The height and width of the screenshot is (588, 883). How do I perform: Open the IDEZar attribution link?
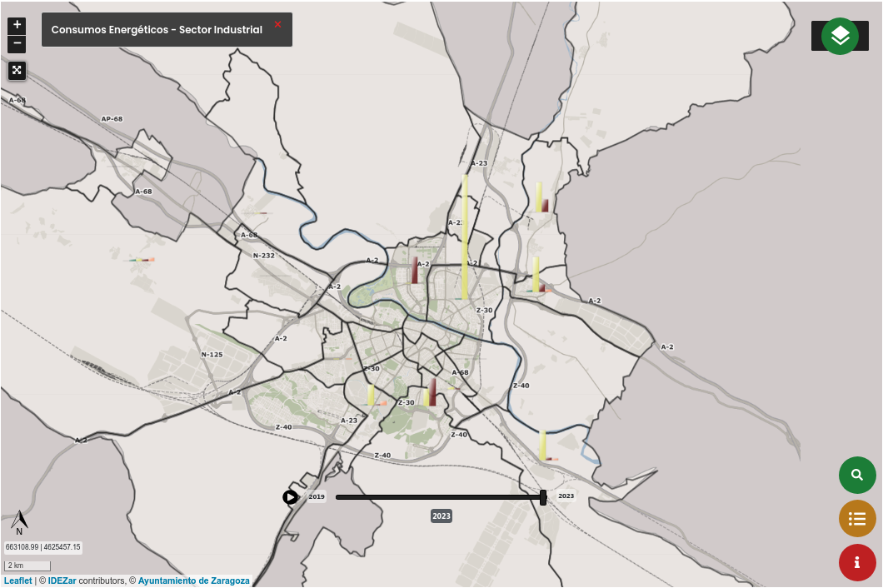pos(62,581)
